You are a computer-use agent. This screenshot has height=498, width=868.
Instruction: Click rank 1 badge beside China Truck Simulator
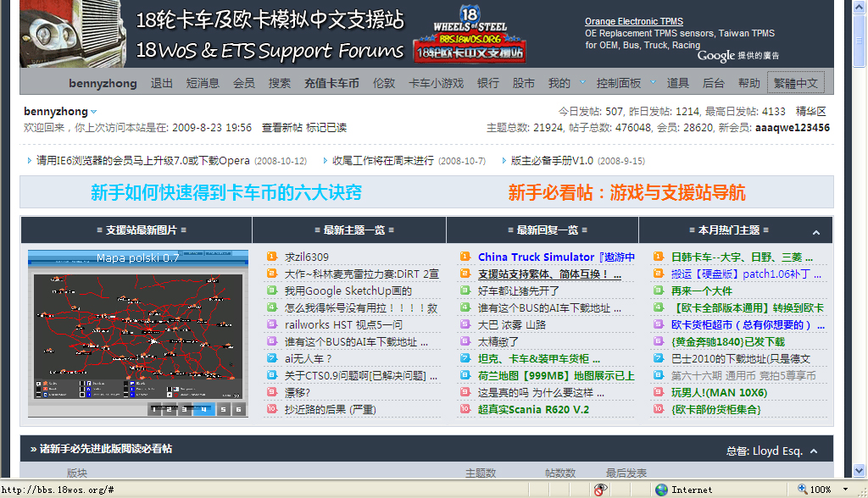point(465,257)
